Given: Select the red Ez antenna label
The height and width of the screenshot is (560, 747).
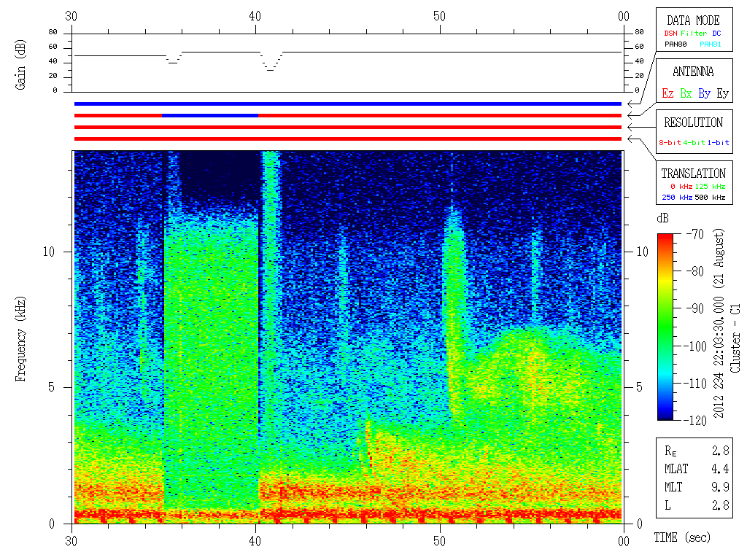Looking at the screenshot, I should point(667,93).
